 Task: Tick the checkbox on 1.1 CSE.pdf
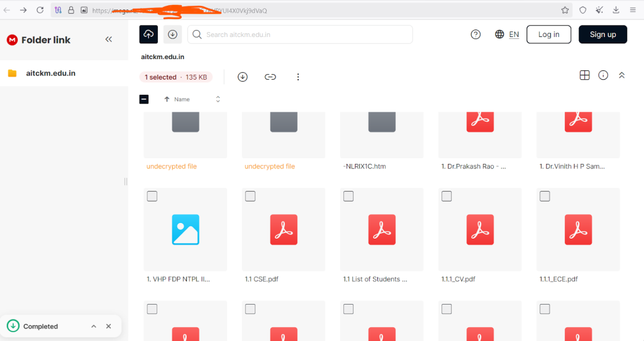coord(250,197)
